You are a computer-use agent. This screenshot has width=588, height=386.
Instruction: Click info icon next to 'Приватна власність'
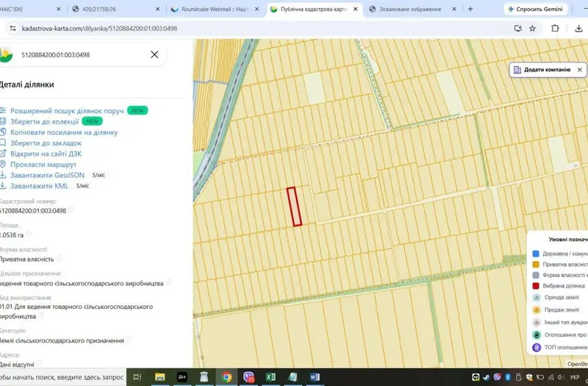59,259
